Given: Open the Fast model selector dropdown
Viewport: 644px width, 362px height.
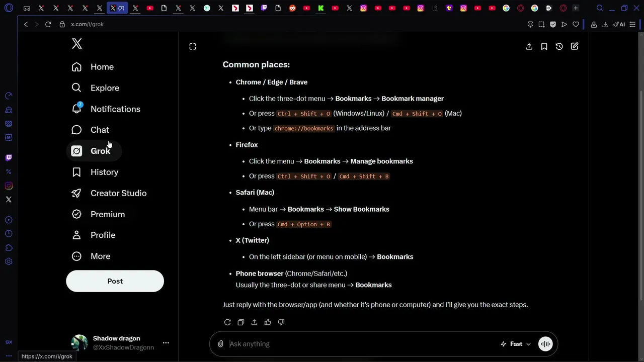Looking at the screenshot, I should pos(516,344).
